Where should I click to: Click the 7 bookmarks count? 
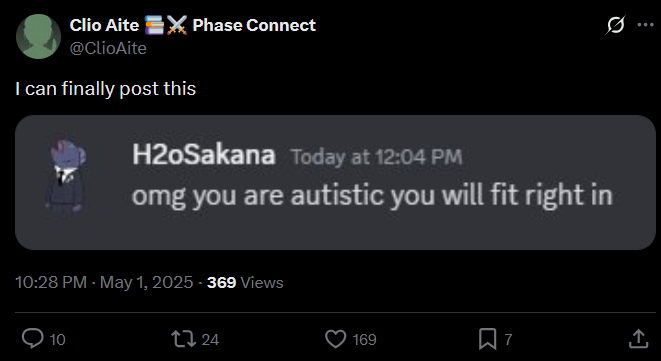point(508,339)
